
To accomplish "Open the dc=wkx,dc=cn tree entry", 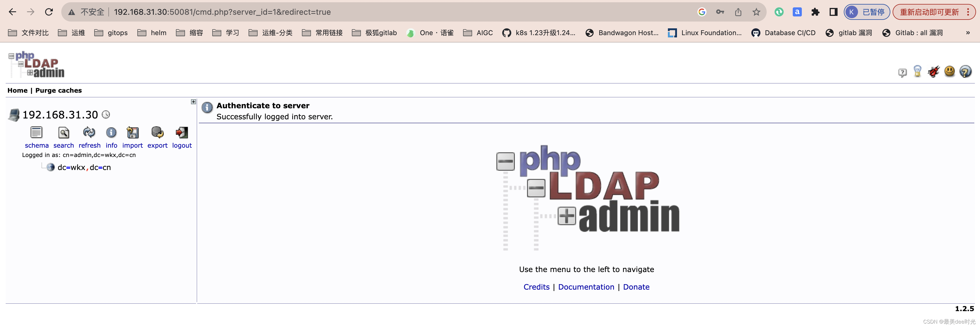I will (x=84, y=167).
